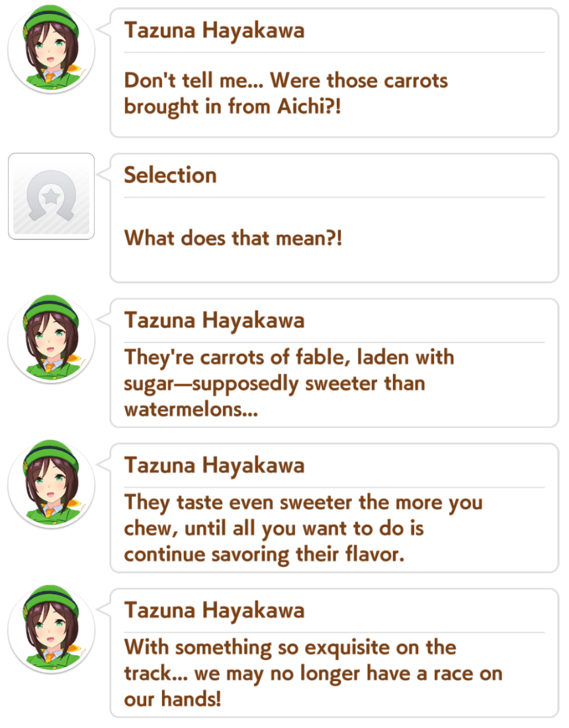Click the 'Selection' header label

171,175
